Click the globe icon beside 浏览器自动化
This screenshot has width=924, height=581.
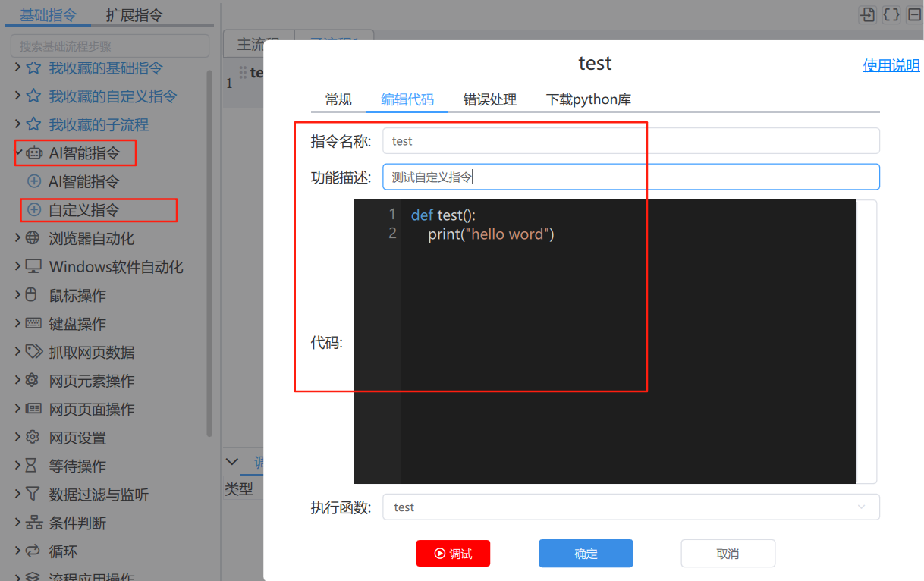point(33,238)
